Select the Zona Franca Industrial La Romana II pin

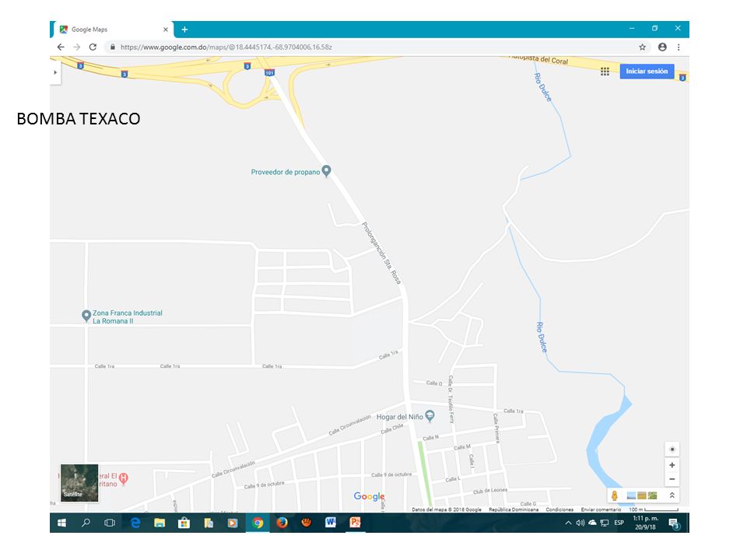point(86,316)
